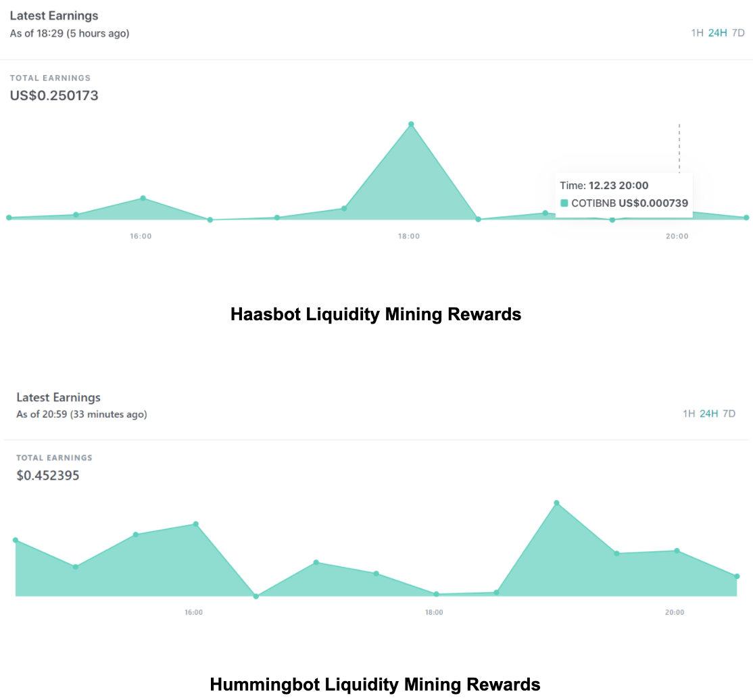Screen dimensions: 753x700
Task: Select 1H range in Hummingbot earnings chart
Action: [x=689, y=414]
